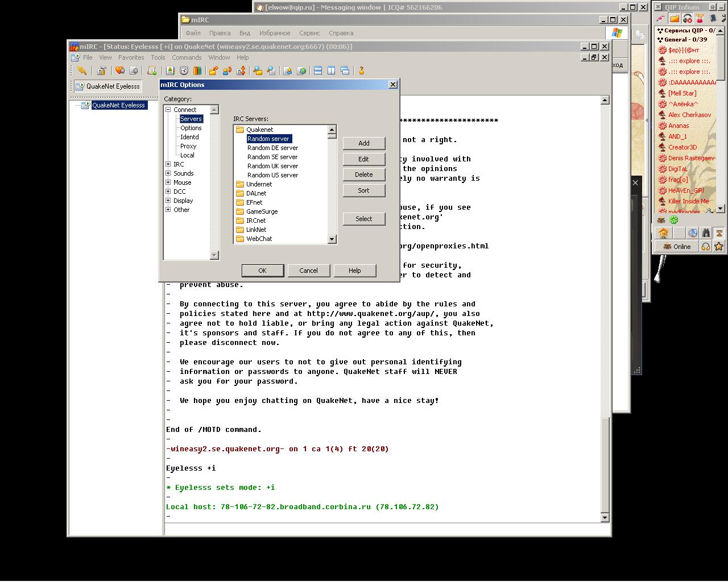This screenshot has width=728, height=582.
Task: Click the Timer clock toolbar icon
Action: click(x=184, y=70)
